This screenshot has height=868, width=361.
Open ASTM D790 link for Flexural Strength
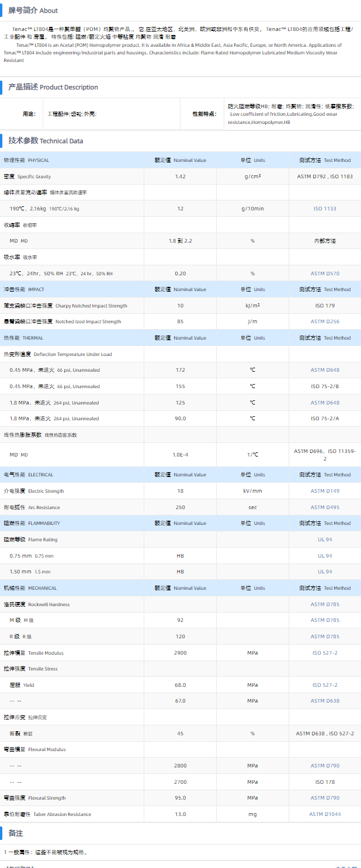click(325, 798)
